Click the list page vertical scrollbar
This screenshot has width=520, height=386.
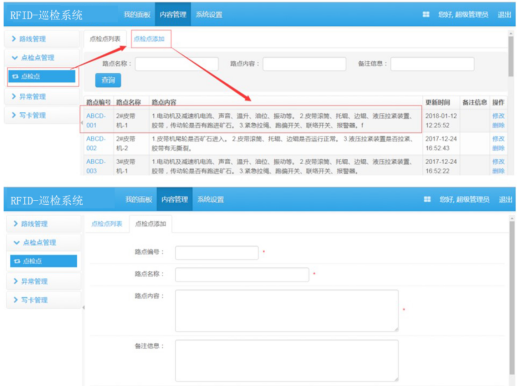click(x=511, y=57)
